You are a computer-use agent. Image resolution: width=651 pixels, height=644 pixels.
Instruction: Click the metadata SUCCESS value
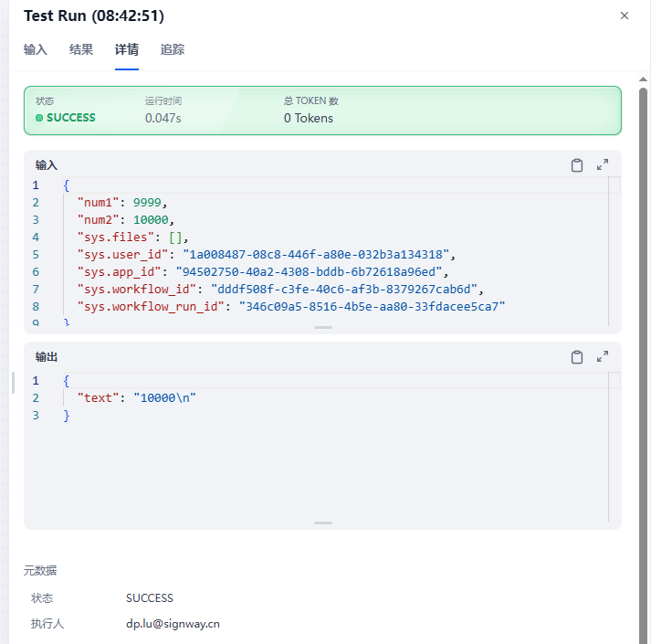pyautogui.click(x=150, y=598)
